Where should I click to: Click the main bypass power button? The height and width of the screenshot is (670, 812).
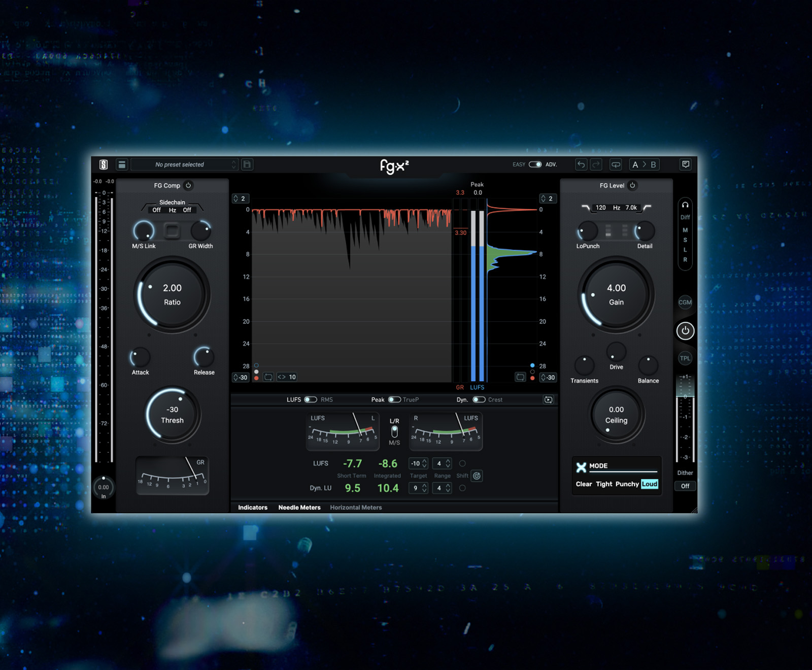[x=685, y=331]
